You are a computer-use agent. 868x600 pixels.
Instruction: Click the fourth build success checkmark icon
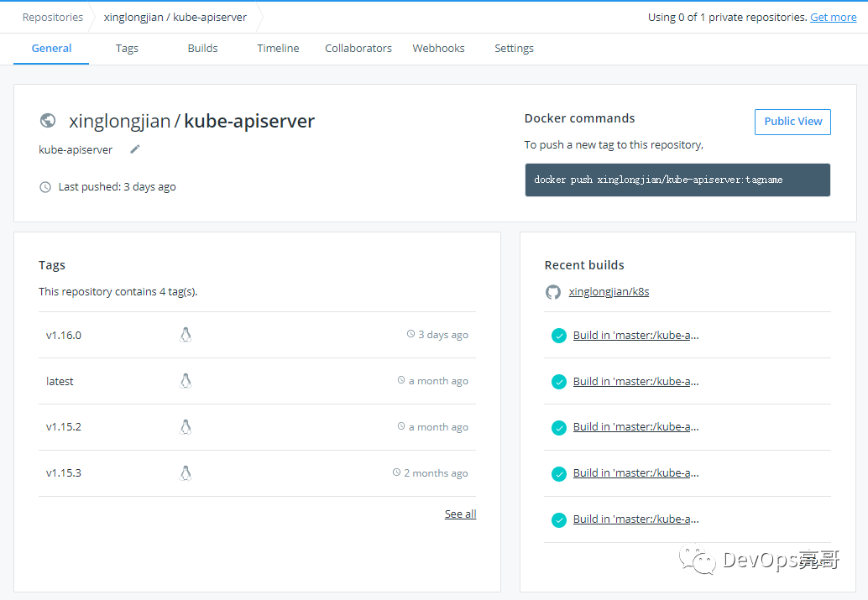coord(559,474)
